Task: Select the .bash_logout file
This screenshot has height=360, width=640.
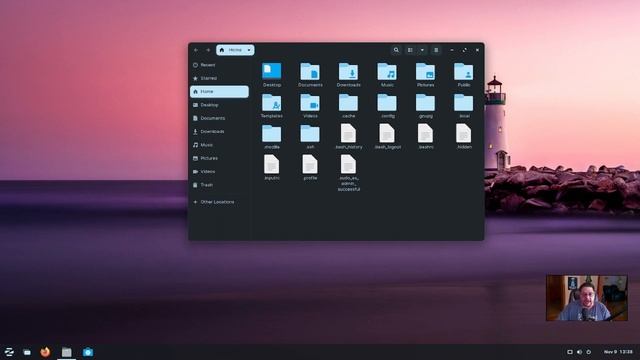Action: (387, 133)
